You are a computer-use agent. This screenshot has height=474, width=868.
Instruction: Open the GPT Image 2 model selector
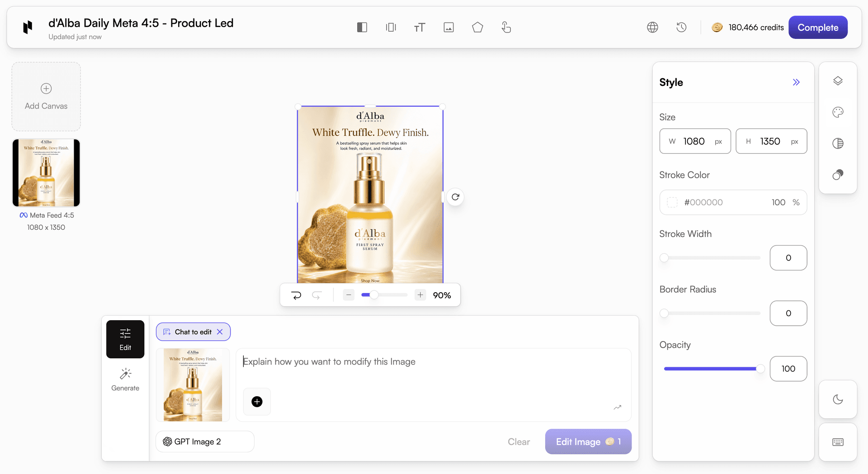(205, 441)
